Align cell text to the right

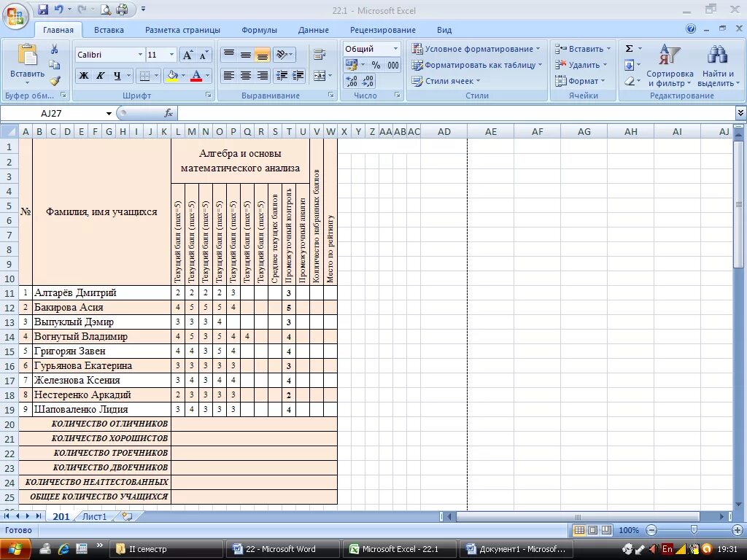click(262, 76)
